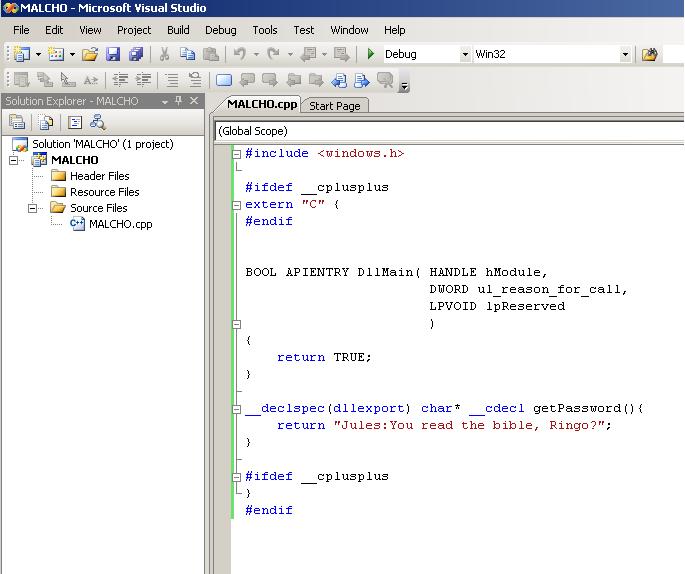Collapse the getPassword function outline block
Viewport: 685px width, 574px height.
point(237,408)
